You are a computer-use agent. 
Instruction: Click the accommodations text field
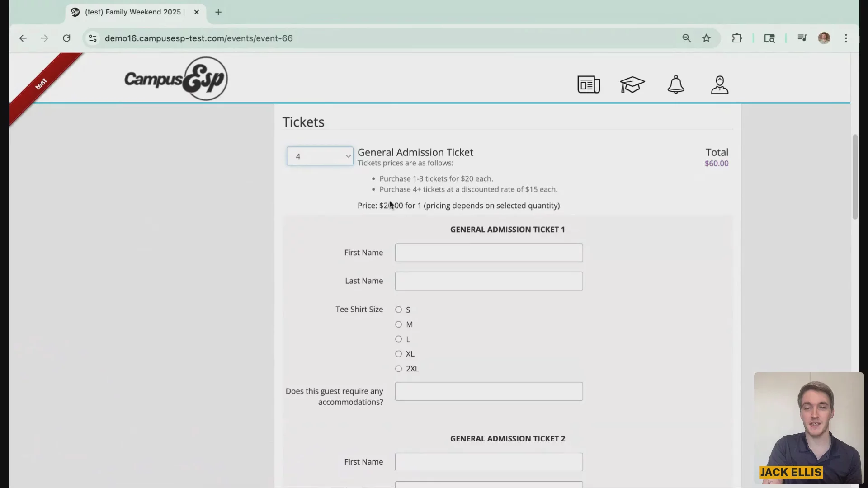point(488,391)
